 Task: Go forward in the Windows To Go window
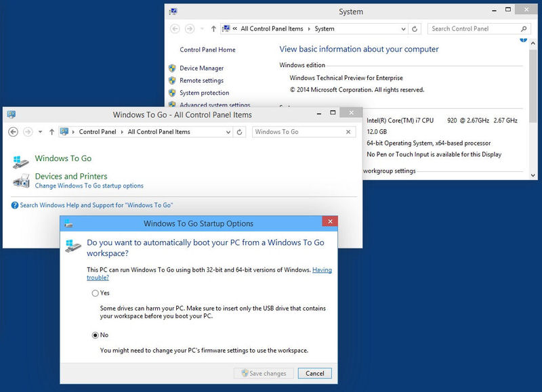tap(28, 132)
